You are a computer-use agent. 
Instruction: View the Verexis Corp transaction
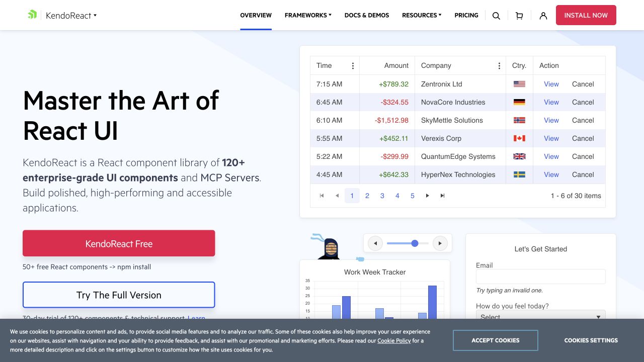(x=551, y=138)
